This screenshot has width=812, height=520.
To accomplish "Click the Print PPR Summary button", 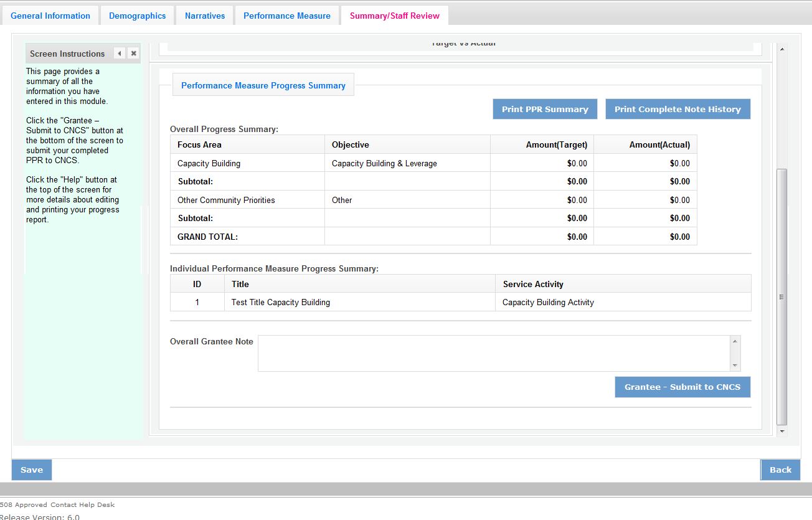I will (545, 109).
